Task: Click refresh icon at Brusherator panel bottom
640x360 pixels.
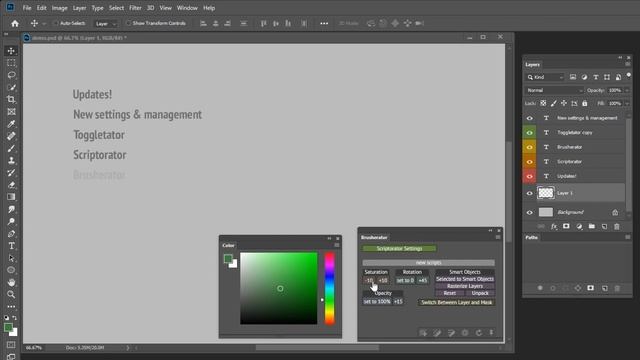Action: (x=479, y=333)
